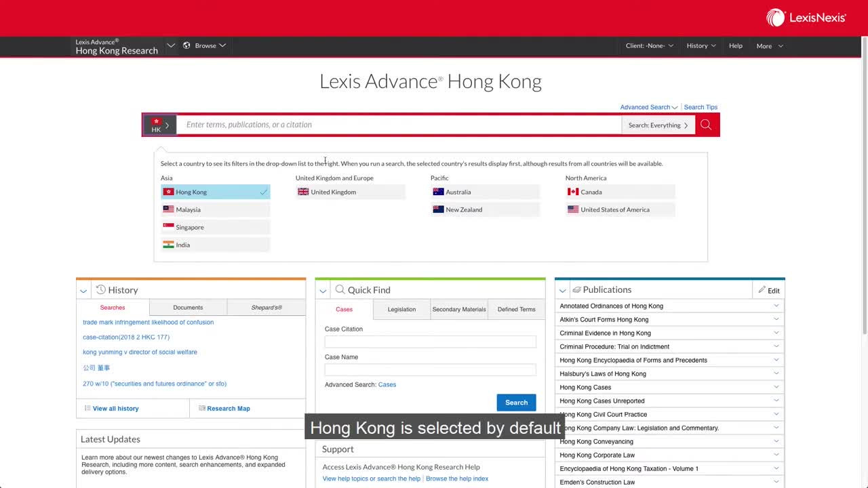This screenshot has width=868, height=488.
Task: Click the New Zealand flag icon
Action: click(x=438, y=209)
